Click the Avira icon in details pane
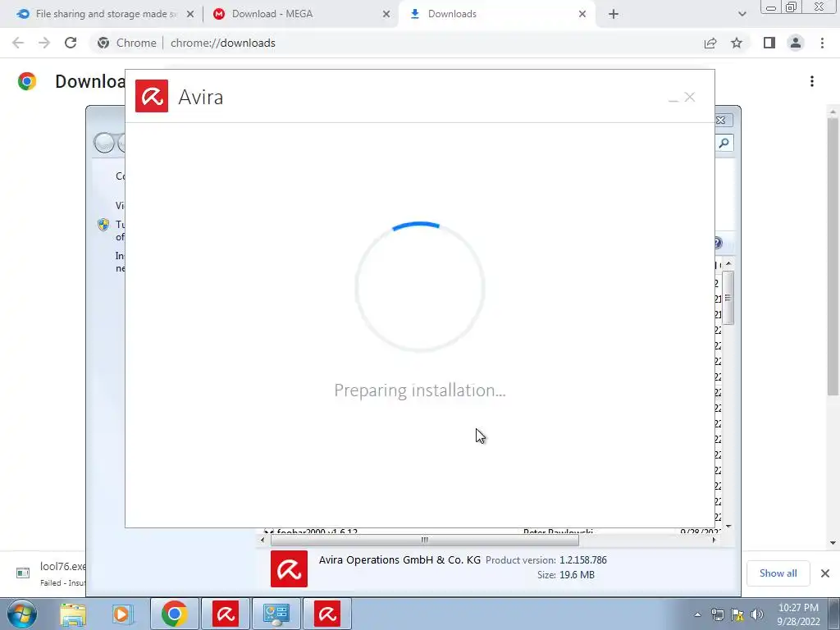 click(289, 568)
